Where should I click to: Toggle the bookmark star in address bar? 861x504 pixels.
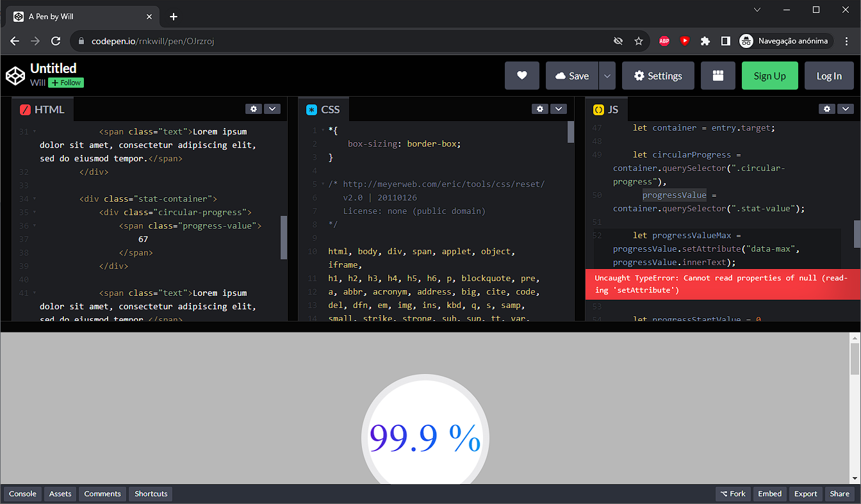click(x=639, y=40)
